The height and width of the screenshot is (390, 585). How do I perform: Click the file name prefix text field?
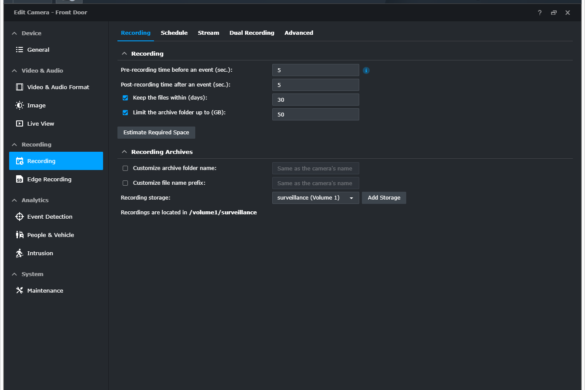pyautogui.click(x=315, y=183)
